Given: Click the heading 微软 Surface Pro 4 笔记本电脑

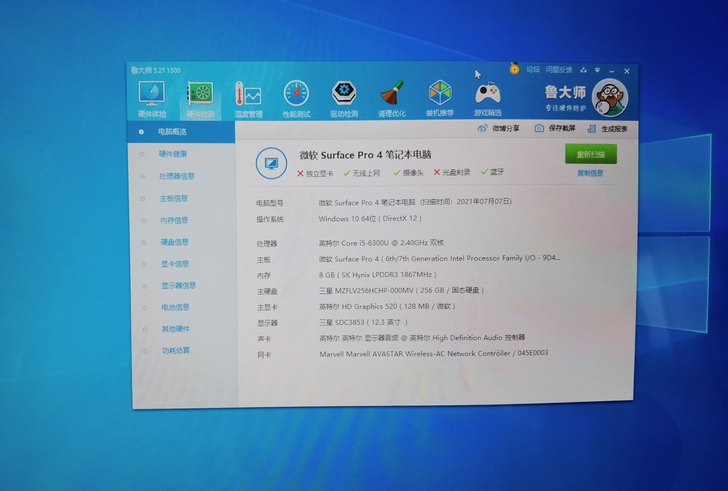Looking at the screenshot, I should tap(365, 155).
